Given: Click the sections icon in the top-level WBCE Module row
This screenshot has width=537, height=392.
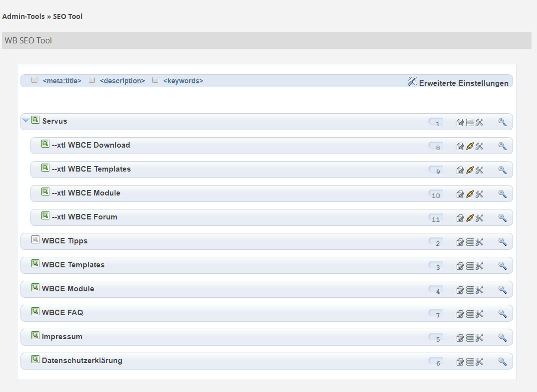Looking at the screenshot, I should point(470,290).
